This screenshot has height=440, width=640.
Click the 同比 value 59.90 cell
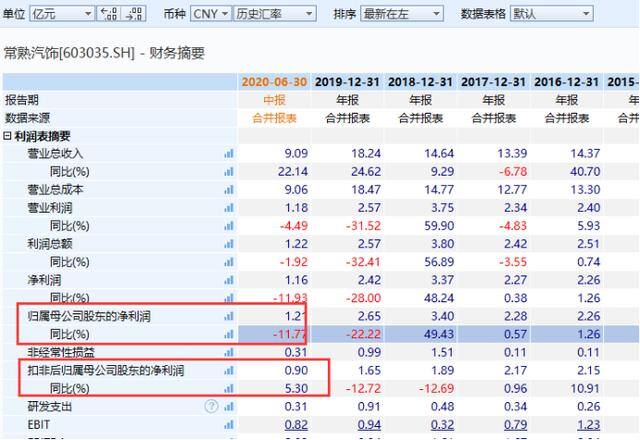tap(439, 226)
